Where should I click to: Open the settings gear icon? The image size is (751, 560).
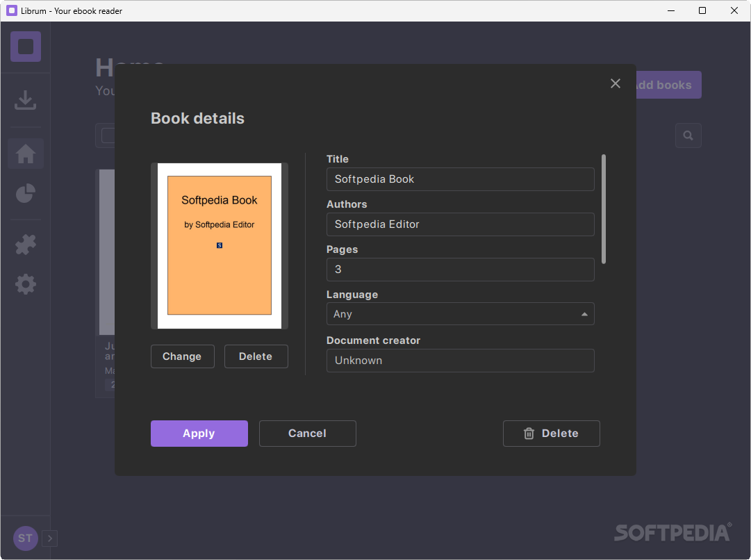click(26, 284)
